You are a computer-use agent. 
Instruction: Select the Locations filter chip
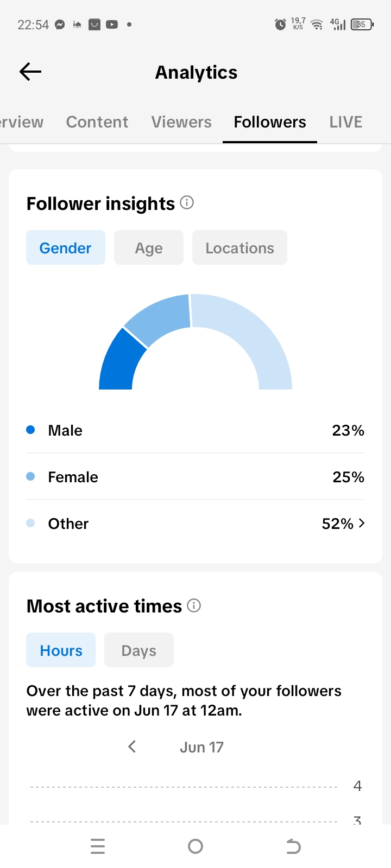coord(239,247)
